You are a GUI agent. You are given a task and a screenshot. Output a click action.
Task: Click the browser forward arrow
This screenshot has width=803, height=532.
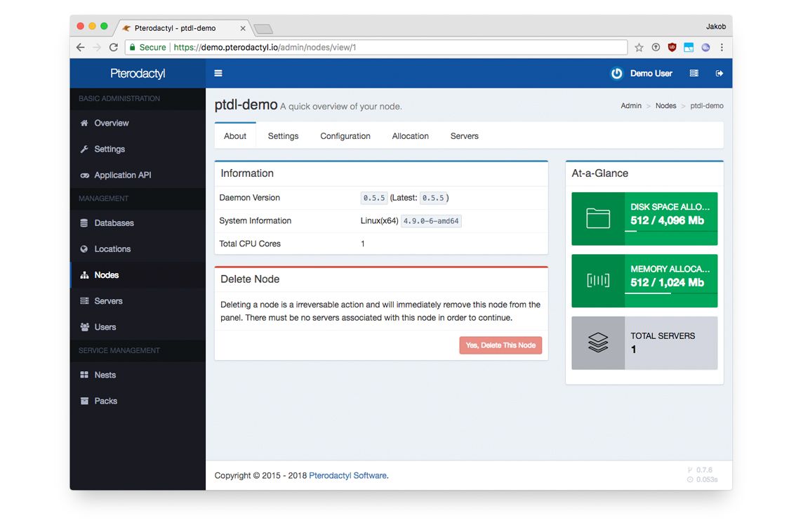(97, 47)
